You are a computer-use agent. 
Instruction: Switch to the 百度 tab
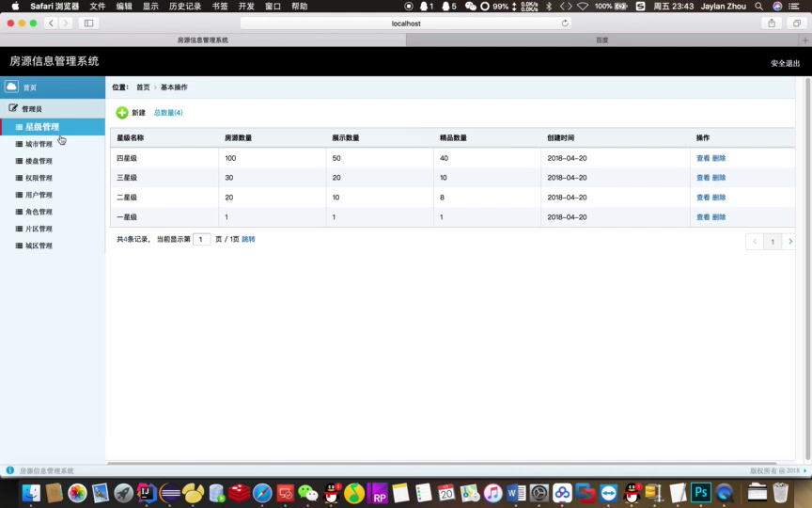pos(601,40)
